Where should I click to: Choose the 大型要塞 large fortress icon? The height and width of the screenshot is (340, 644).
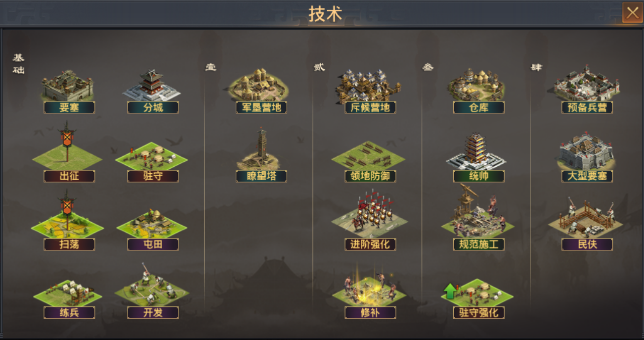(587, 152)
